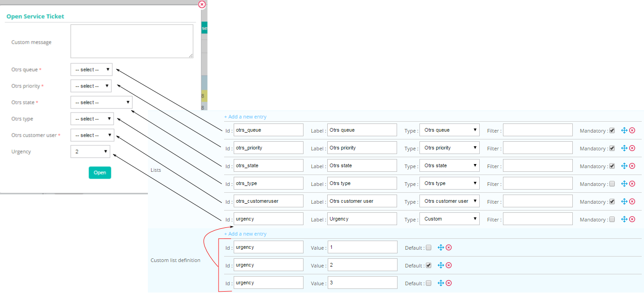
Task: Expand the Otrs state dropdown in ticket form
Action: (x=101, y=103)
